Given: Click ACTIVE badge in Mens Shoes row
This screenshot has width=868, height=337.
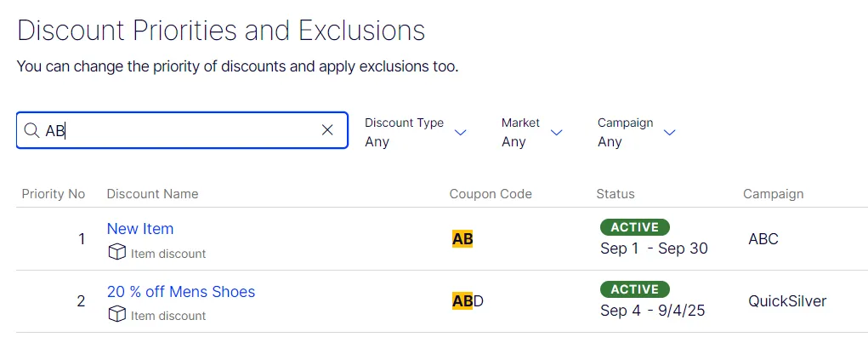Looking at the screenshot, I should (x=635, y=289).
